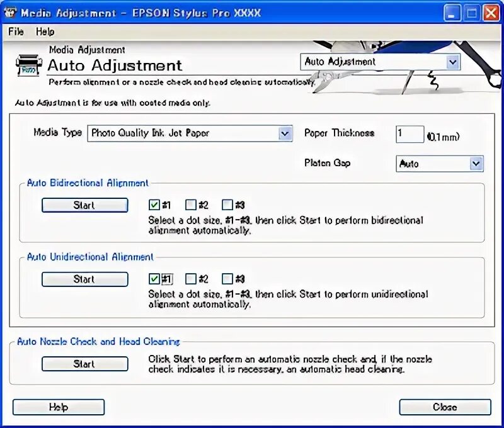Open the Platen Gap dropdown
Screen dimensions: 504x428
[x=439, y=164]
